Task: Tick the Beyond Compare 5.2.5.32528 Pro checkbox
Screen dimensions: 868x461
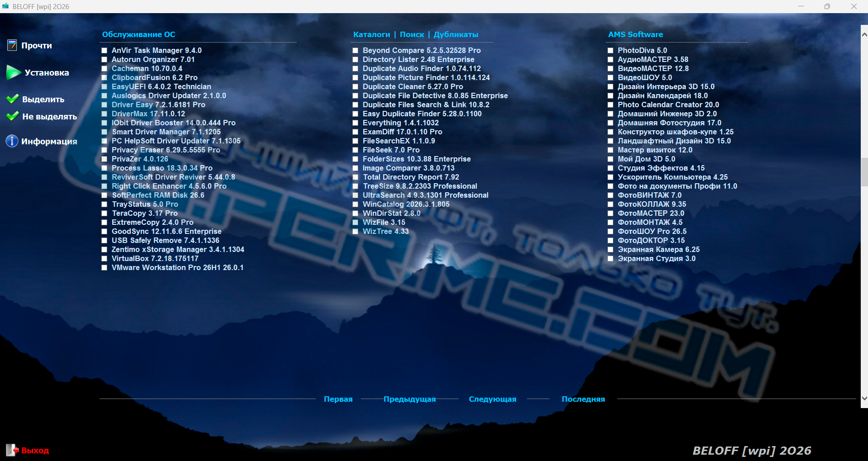Action: (x=356, y=51)
